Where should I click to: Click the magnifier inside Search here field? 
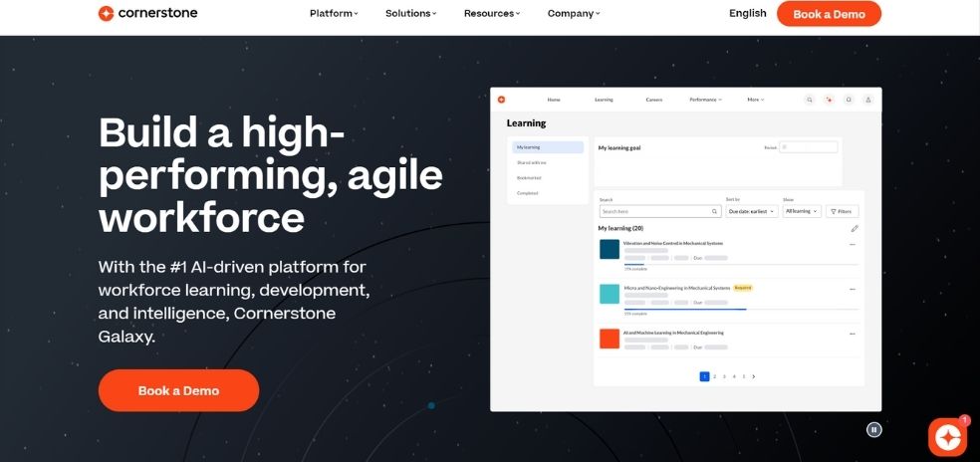[714, 211]
